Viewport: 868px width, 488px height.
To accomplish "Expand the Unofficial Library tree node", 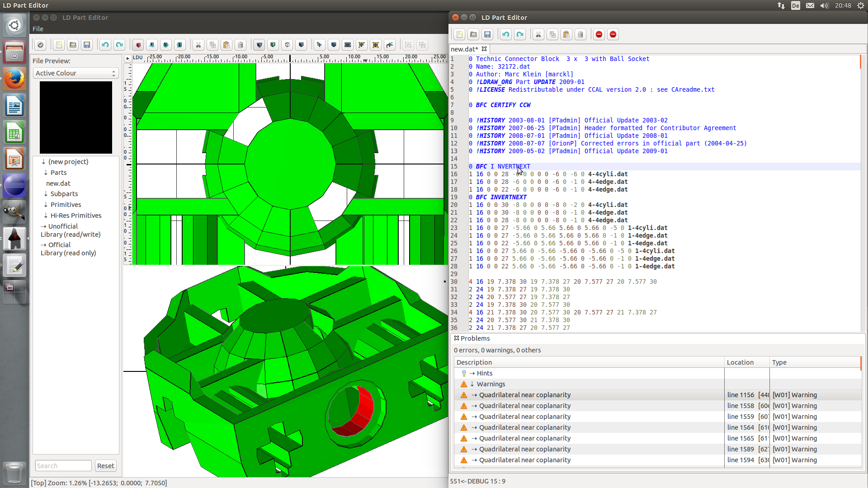I will 43,226.
